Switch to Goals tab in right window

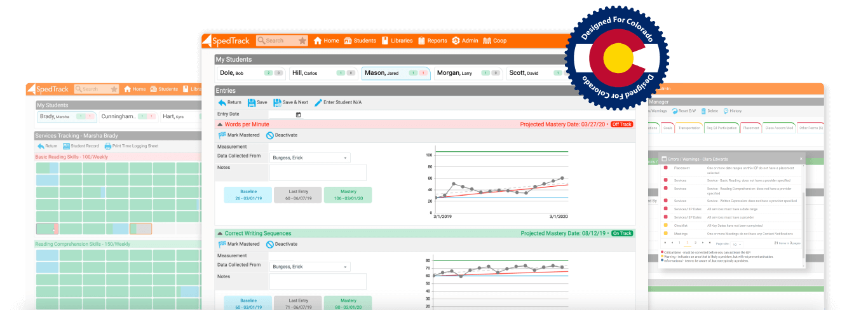[x=668, y=128]
